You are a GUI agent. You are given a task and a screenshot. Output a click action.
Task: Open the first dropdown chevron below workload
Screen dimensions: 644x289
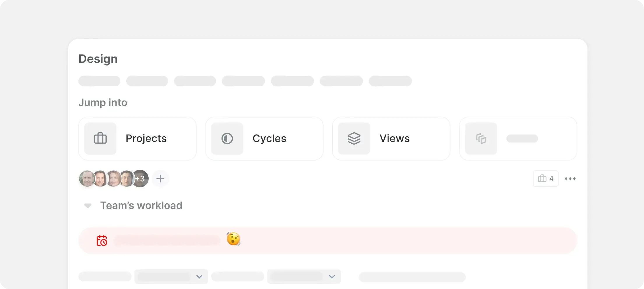point(199,276)
